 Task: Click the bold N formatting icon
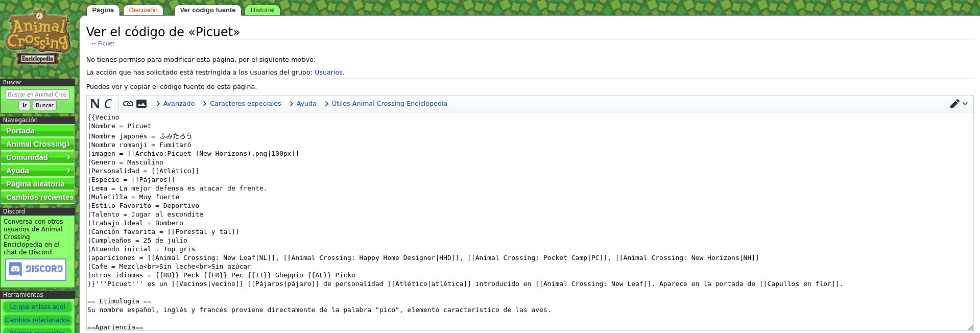[95, 104]
